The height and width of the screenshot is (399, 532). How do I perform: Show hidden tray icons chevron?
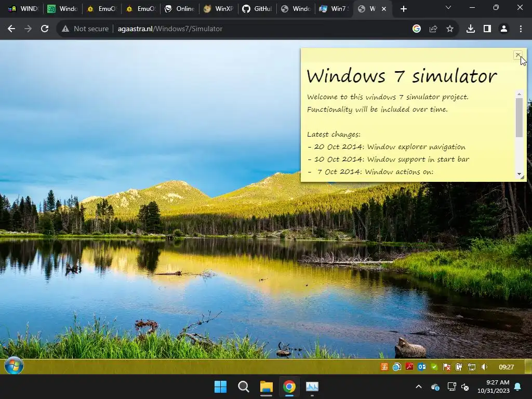pos(419,387)
